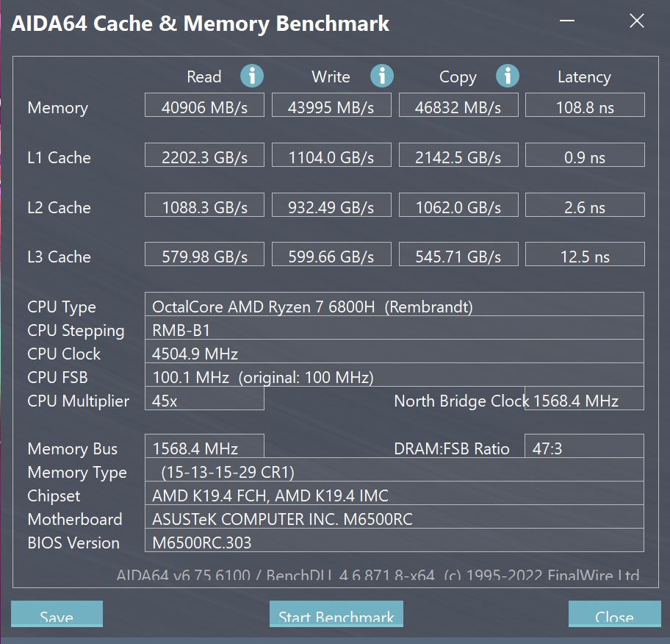The width and height of the screenshot is (670, 644).
Task: Click the L1 Cache Read 2202.3 GB/s field
Action: (204, 155)
